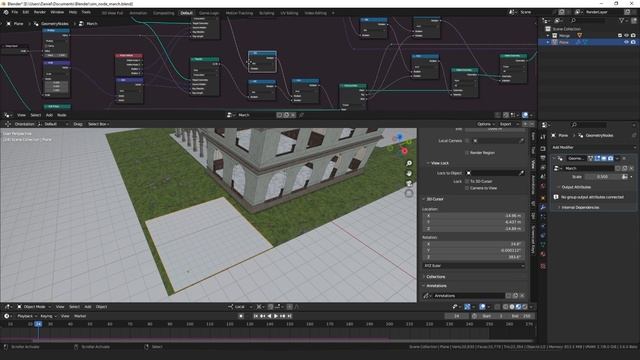The image size is (640, 360).
Task: Click the timeline play animation button
Action: 276,316
